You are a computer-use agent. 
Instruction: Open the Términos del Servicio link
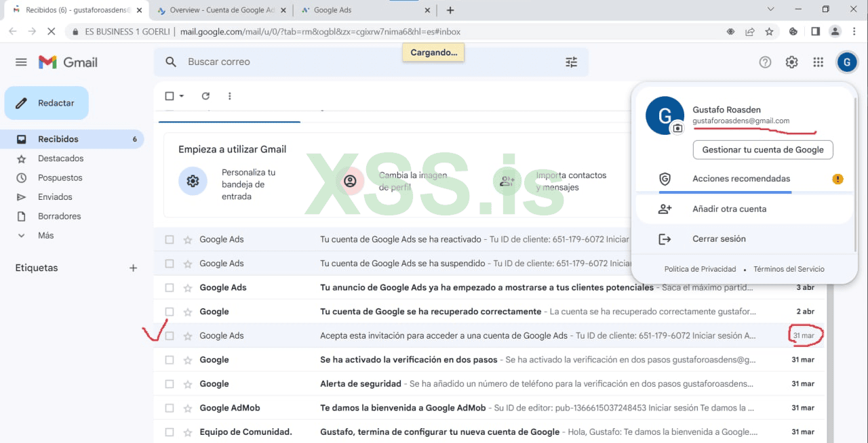pos(789,269)
